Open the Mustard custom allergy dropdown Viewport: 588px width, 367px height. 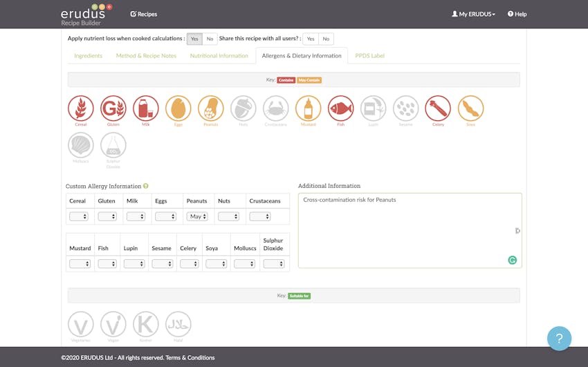(80, 263)
